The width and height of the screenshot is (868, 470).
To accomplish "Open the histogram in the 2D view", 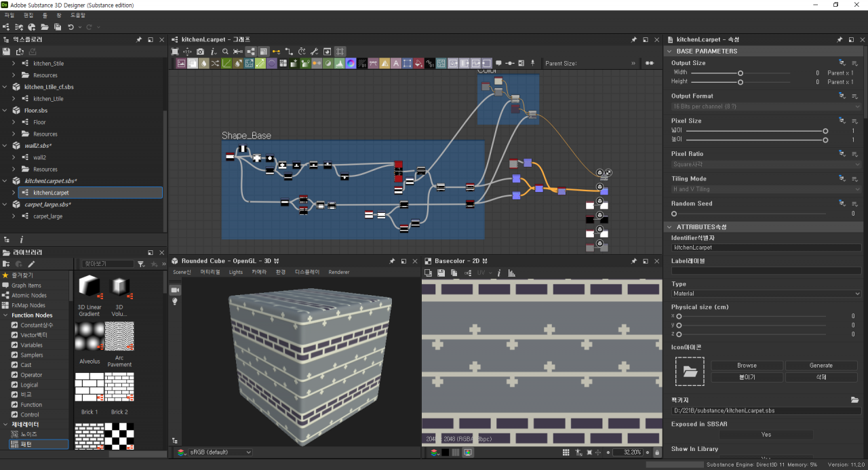I will [x=512, y=273].
